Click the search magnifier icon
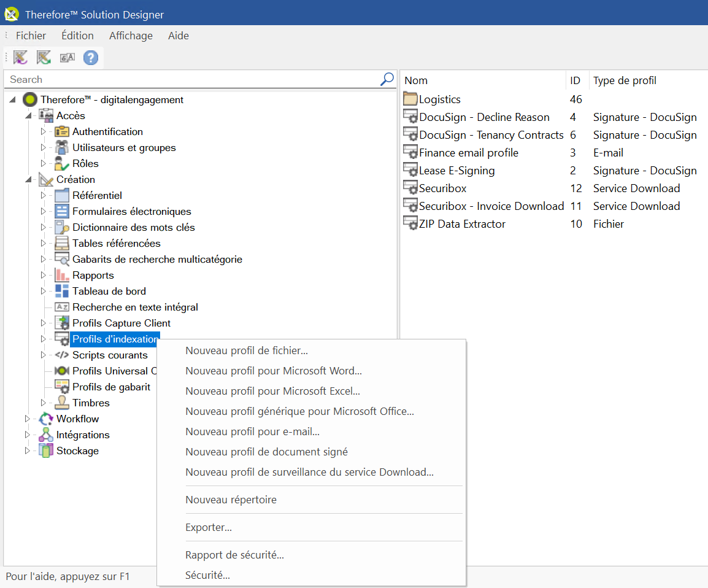708x588 pixels. [387, 79]
